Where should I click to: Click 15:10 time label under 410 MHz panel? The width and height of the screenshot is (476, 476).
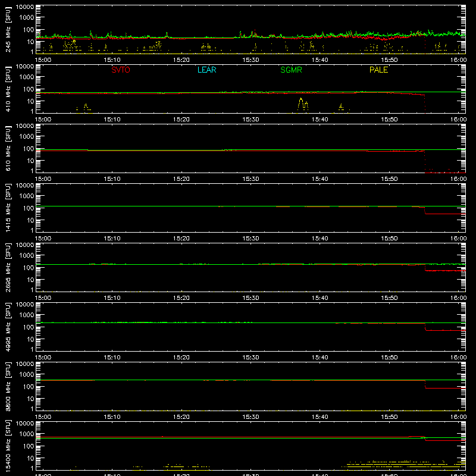point(112,120)
